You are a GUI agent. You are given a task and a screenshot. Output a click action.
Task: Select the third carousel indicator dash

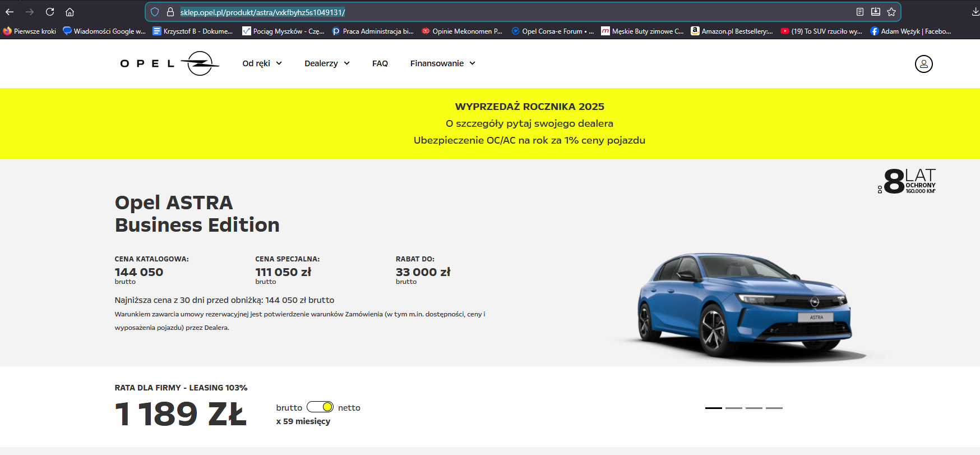(x=754, y=408)
